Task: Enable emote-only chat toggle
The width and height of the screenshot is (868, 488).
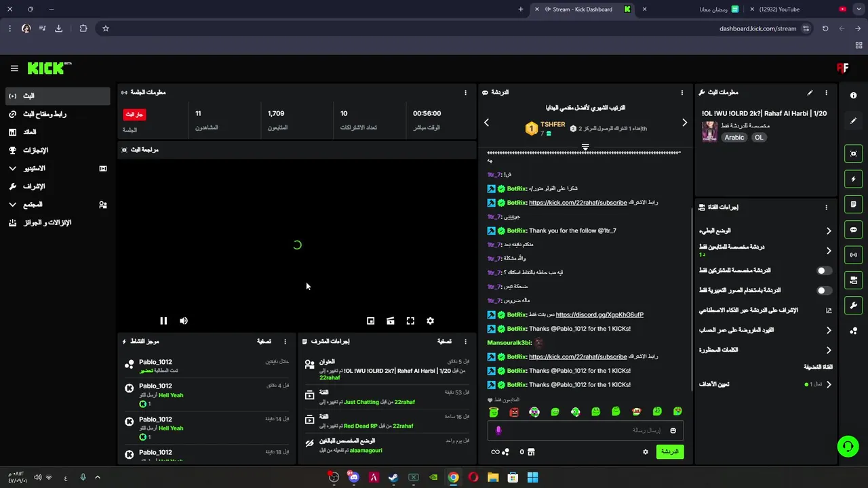Action: [x=824, y=290]
